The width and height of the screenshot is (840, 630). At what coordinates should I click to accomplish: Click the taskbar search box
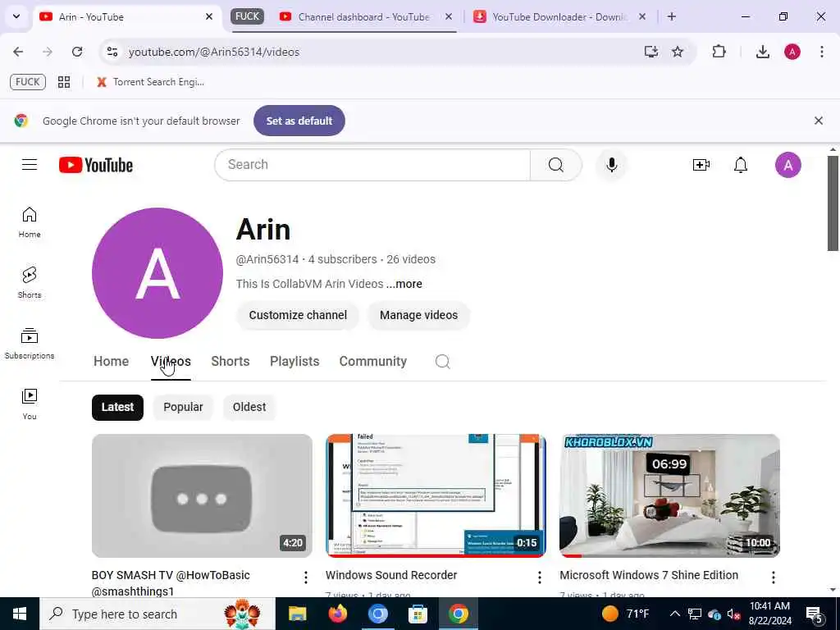[157, 614]
